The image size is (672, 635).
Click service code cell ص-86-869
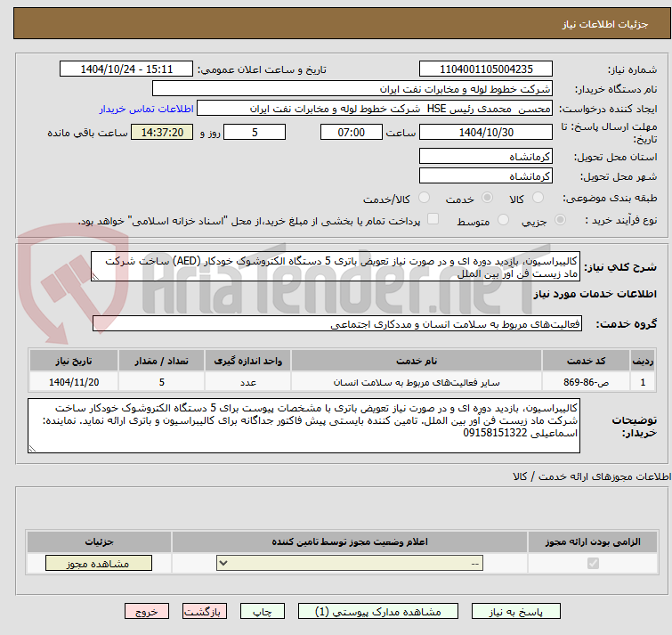[x=586, y=381]
